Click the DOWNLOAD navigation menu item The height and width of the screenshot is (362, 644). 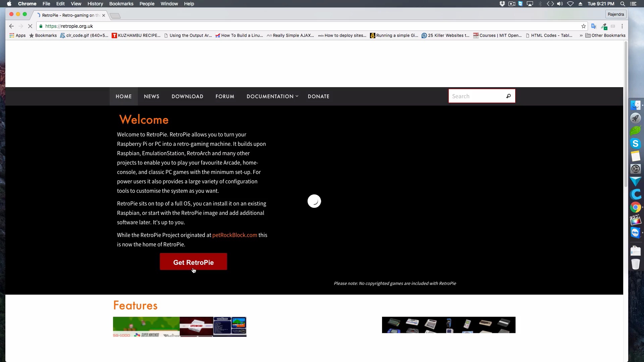point(187,96)
